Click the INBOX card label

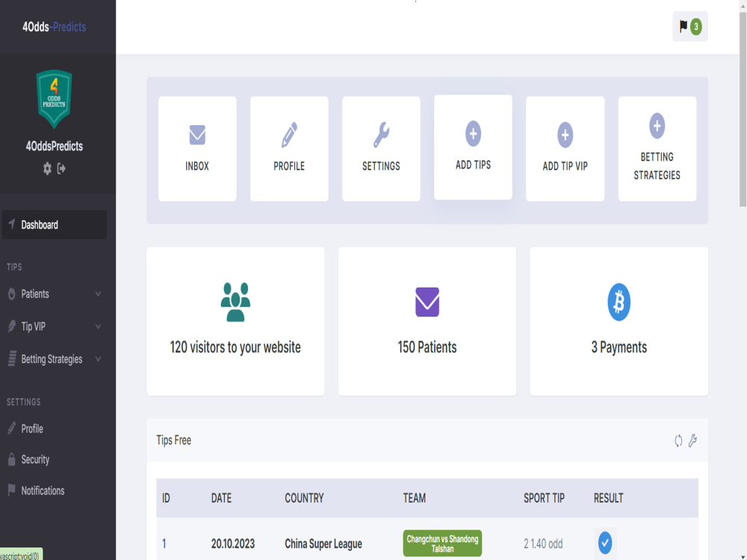coord(197,167)
